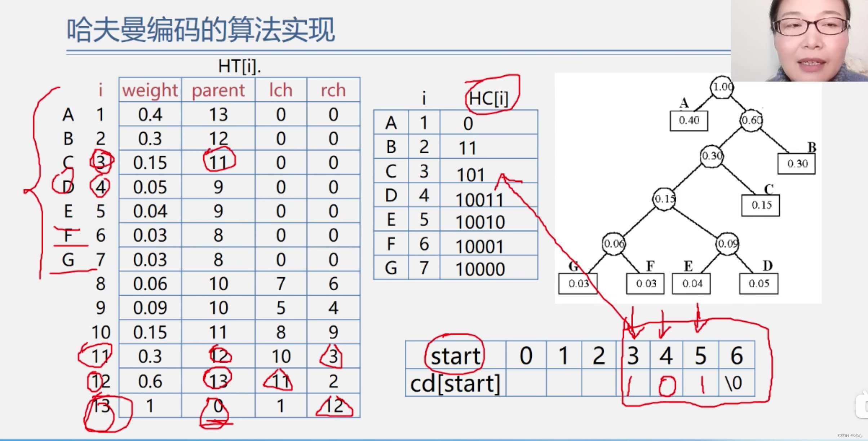Click the leaf box A 0.40
Image resolution: width=868 pixels, height=441 pixels.
pos(688,121)
